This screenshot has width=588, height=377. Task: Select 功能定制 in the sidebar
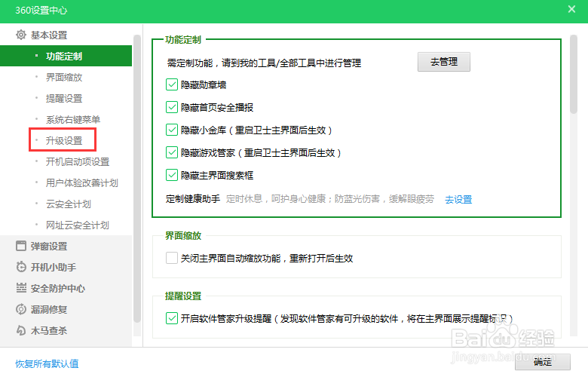tap(66, 57)
